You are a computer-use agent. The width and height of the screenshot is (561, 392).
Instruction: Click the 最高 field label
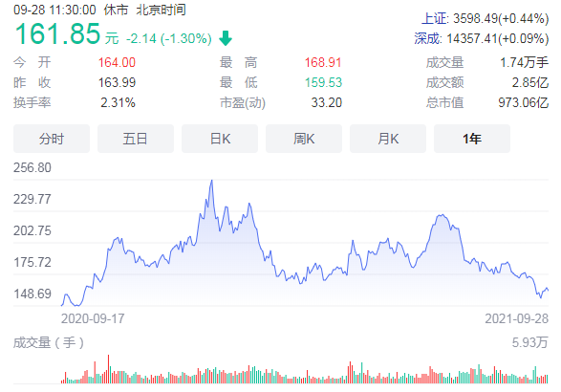coord(238,62)
